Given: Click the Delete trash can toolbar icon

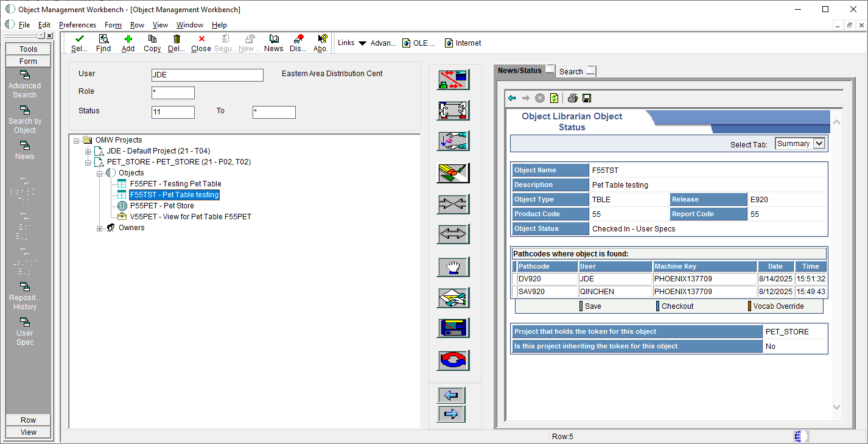Looking at the screenshot, I should pos(177,39).
